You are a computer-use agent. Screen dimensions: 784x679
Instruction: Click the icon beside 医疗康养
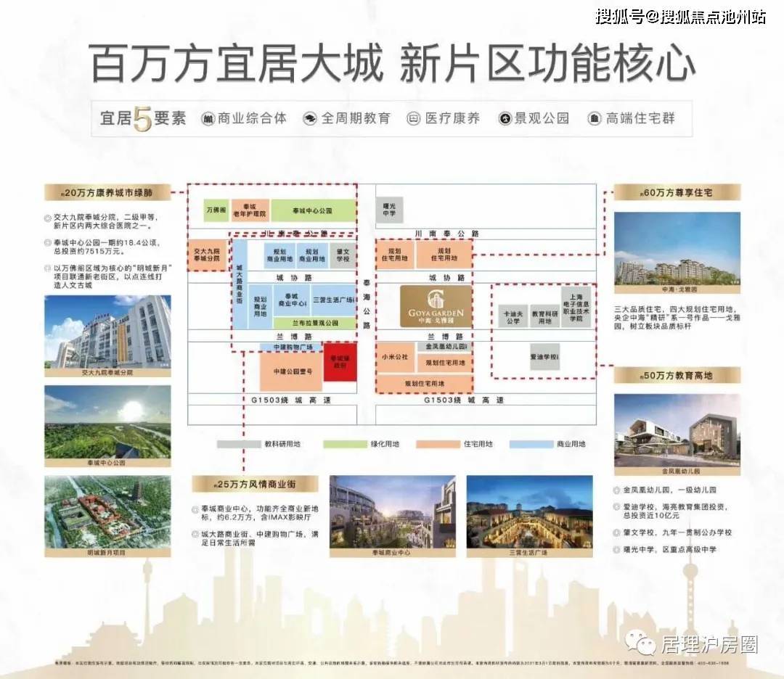tap(414, 118)
